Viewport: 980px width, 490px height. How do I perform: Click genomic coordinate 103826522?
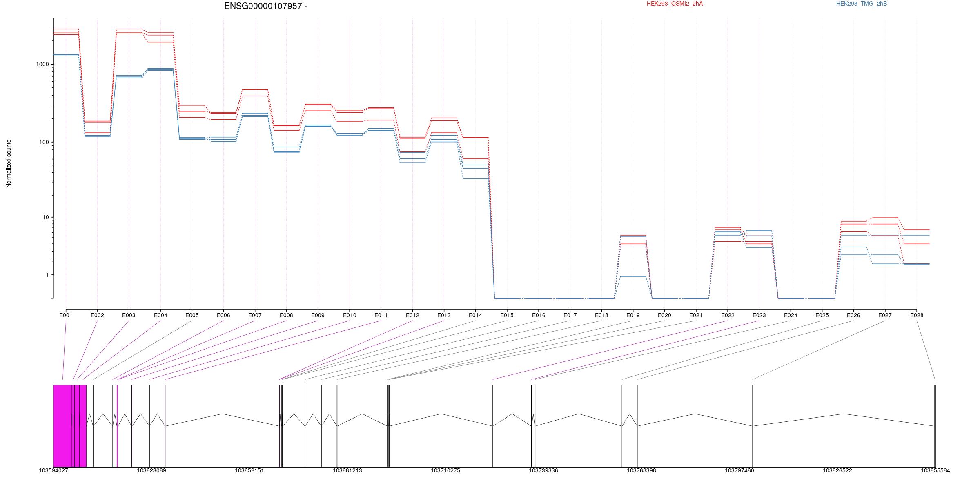[837, 470]
